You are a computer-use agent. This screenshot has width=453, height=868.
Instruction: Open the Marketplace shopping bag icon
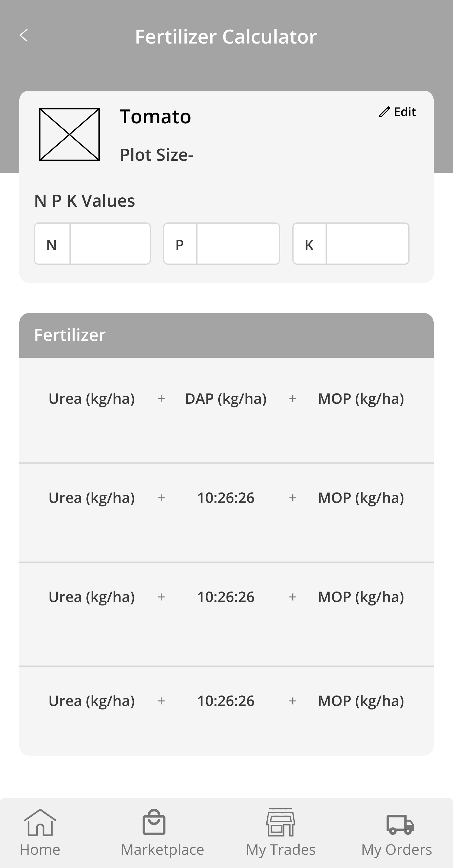tap(154, 822)
